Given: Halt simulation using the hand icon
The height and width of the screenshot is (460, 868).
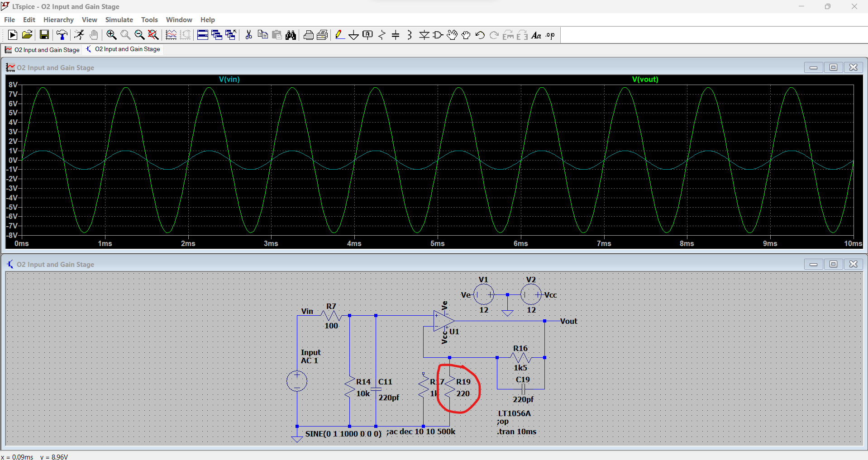Looking at the screenshot, I should click(93, 35).
